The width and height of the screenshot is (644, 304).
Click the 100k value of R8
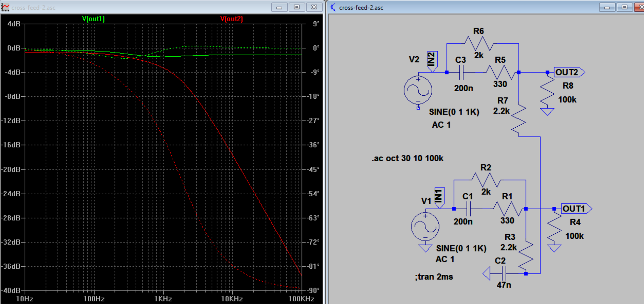[567, 100]
